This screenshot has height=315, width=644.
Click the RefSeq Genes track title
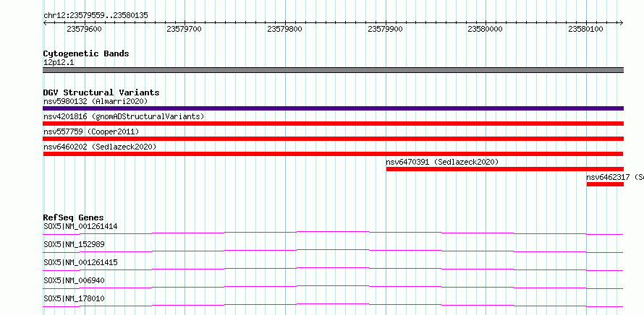pyautogui.click(x=74, y=217)
